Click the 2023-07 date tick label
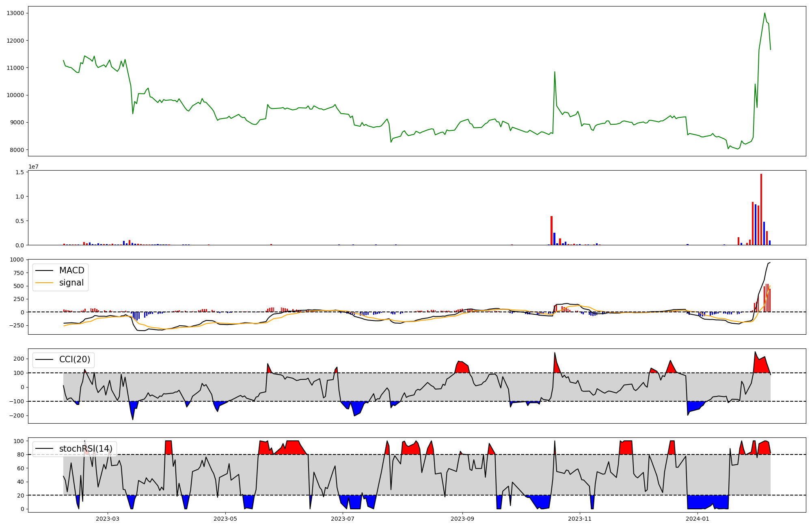Screen dimensions: 812x528 click(x=343, y=519)
